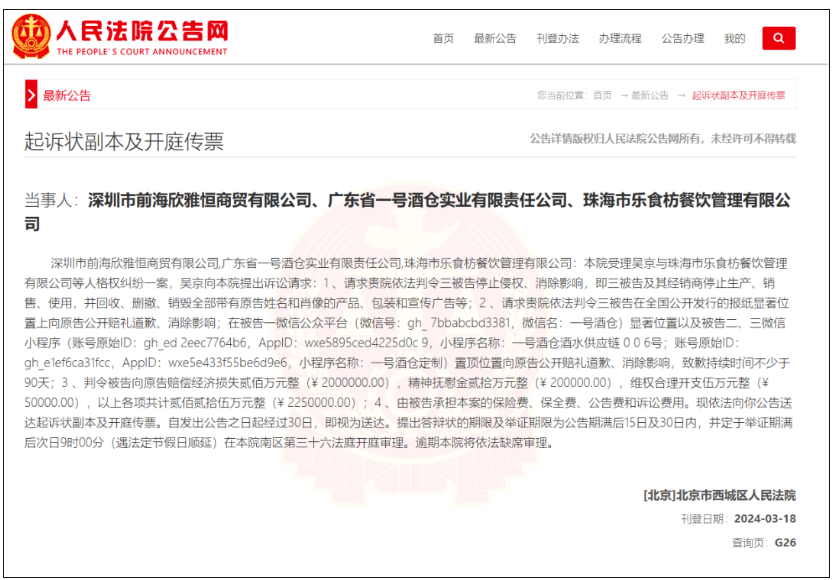Click the 人民法院公告网 site title
This screenshot has height=580, width=833.
pyautogui.click(x=142, y=31)
